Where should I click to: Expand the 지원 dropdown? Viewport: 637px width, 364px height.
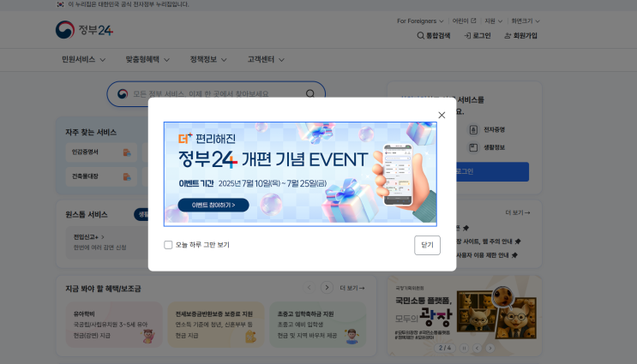[493, 21]
